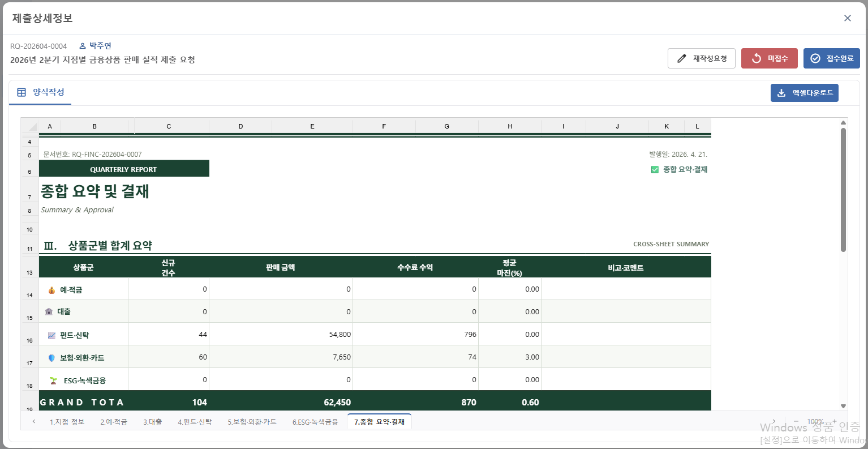Click the vertical scrollbar up arrow

click(843, 122)
